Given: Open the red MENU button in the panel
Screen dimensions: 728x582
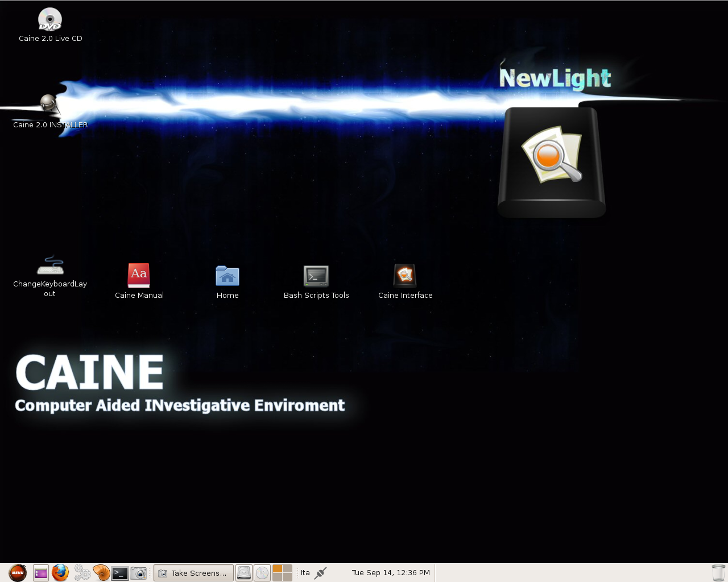Looking at the screenshot, I should pyautogui.click(x=18, y=573).
